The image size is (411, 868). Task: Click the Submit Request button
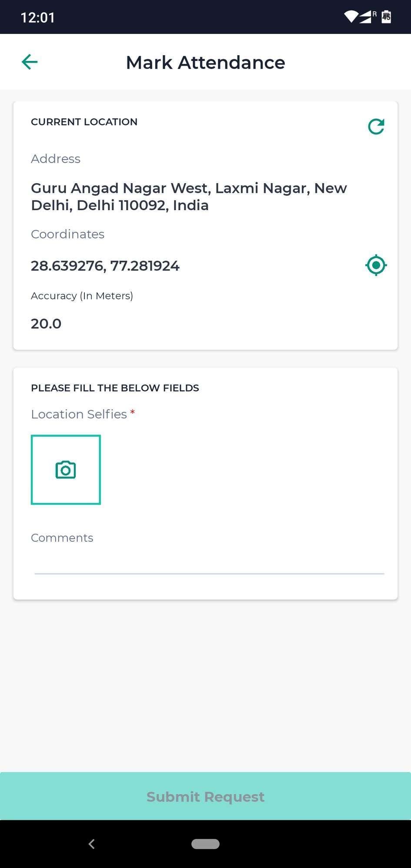point(205,796)
